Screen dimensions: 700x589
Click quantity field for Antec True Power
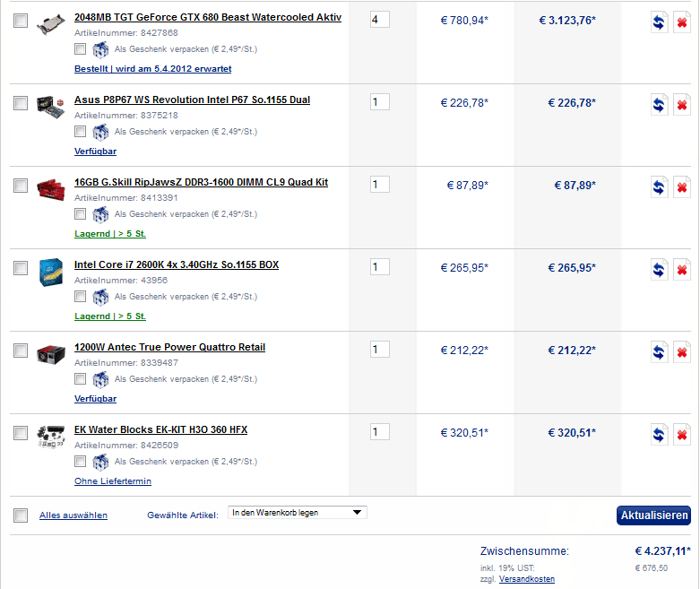coord(380,350)
